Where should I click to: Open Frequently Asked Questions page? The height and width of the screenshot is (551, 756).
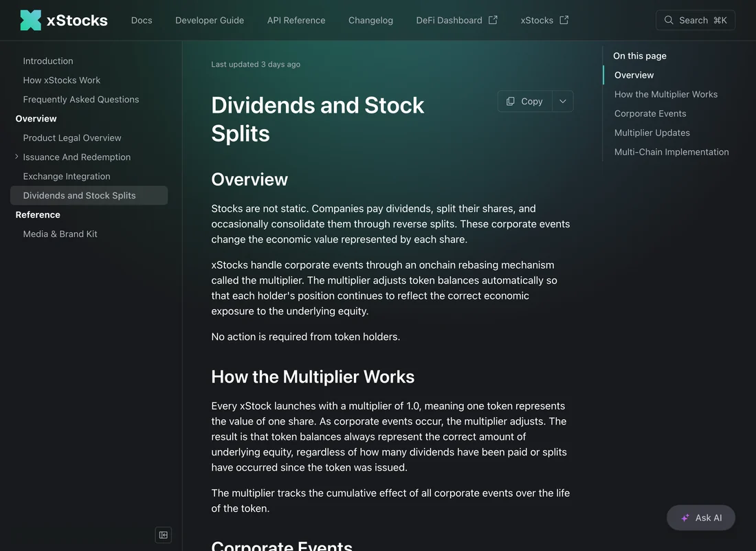pos(81,100)
